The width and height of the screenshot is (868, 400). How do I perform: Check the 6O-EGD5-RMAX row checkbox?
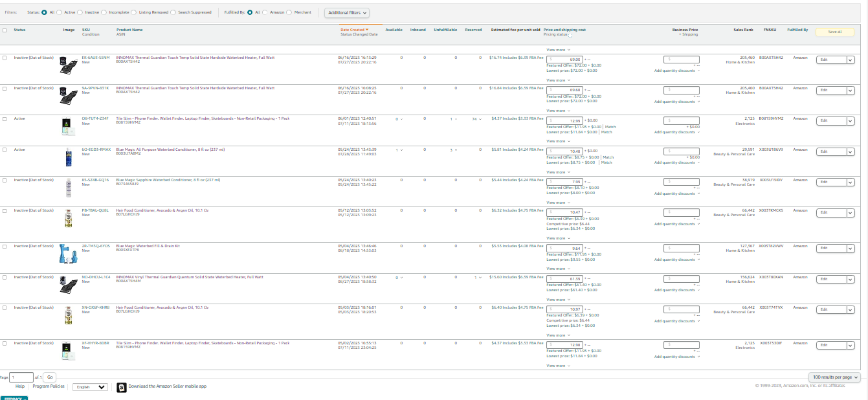click(x=5, y=150)
